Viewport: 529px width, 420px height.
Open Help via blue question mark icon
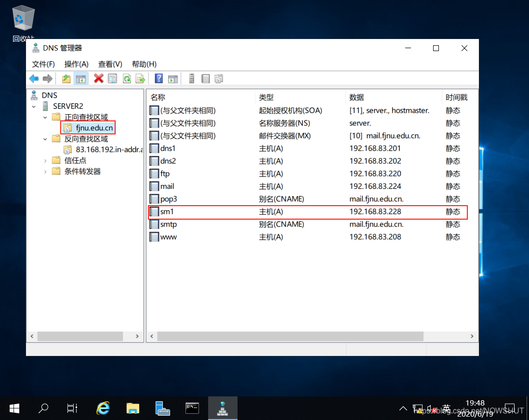tap(159, 79)
